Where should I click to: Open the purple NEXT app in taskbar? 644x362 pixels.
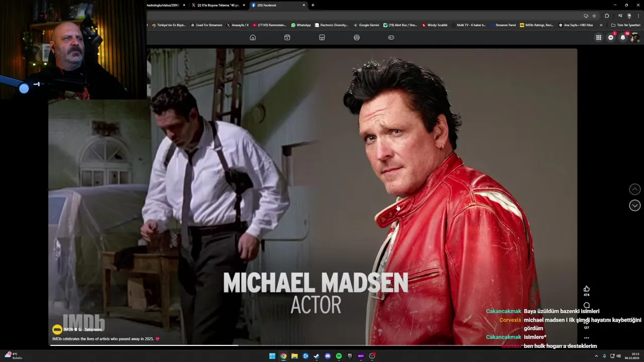(361, 356)
